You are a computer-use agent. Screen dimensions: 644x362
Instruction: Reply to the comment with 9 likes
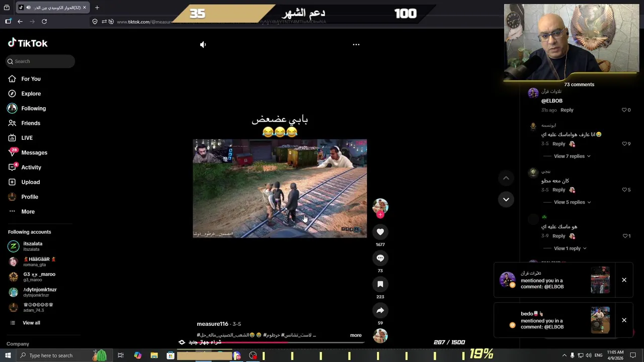(x=558, y=144)
